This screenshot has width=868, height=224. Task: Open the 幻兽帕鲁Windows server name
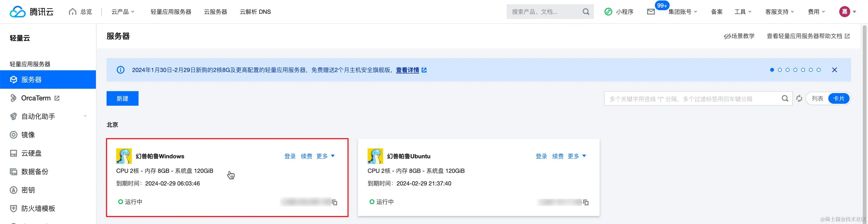click(x=160, y=156)
